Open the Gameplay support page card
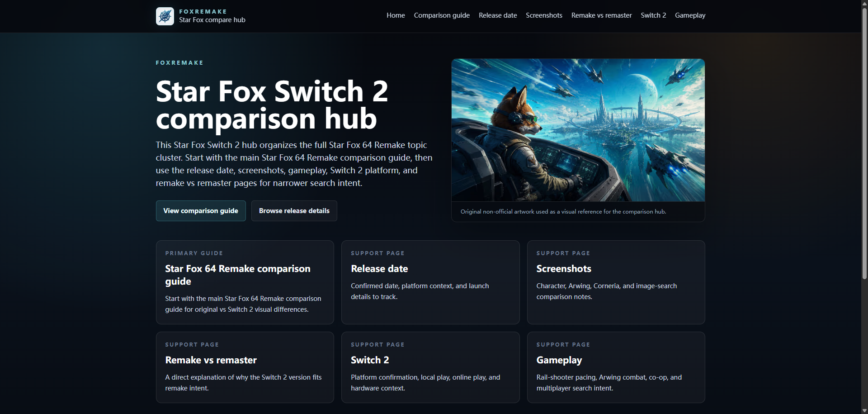The height and width of the screenshot is (414, 868). pos(616,367)
